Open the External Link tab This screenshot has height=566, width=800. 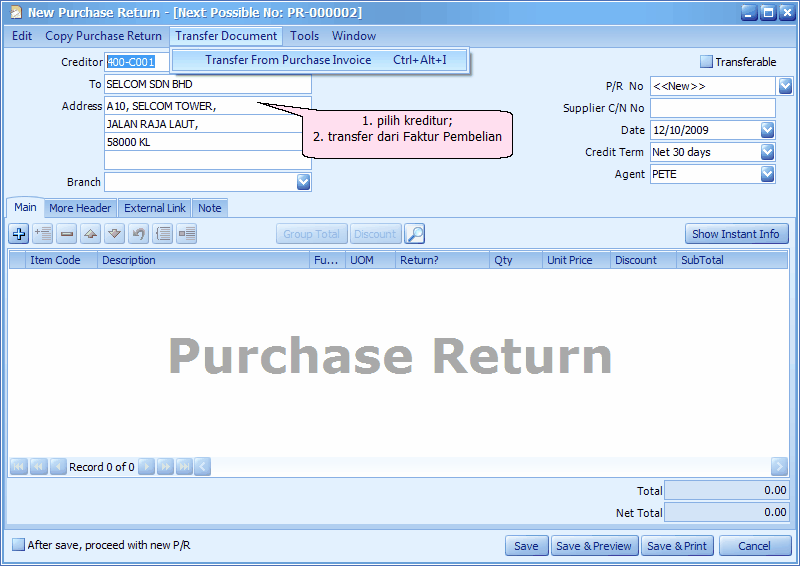(x=155, y=208)
